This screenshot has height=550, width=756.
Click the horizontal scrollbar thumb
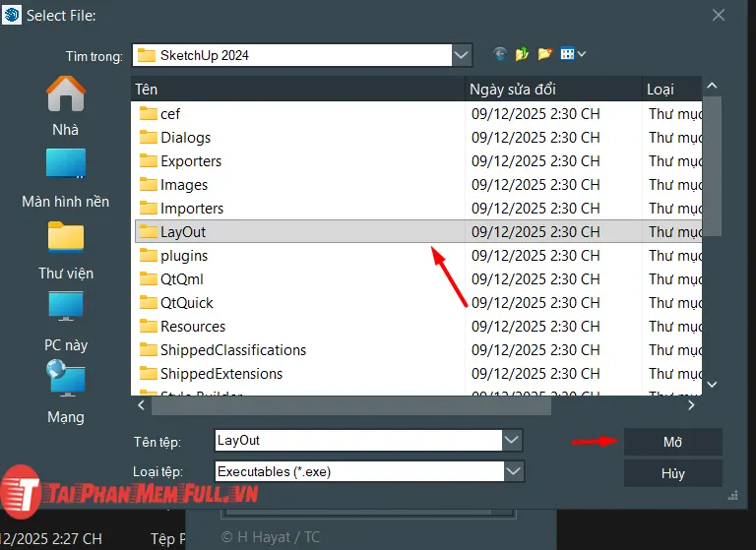pos(351,405)
